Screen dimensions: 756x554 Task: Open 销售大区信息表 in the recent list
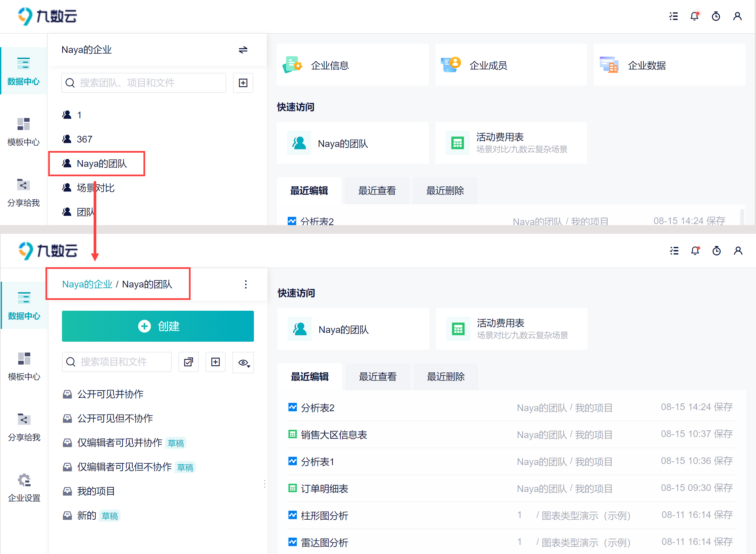click(x=512, y=435)
